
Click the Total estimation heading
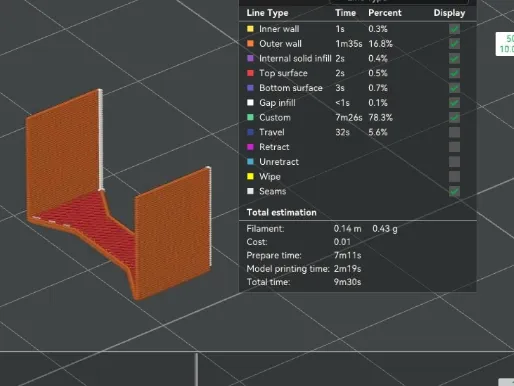click(282, 212)
